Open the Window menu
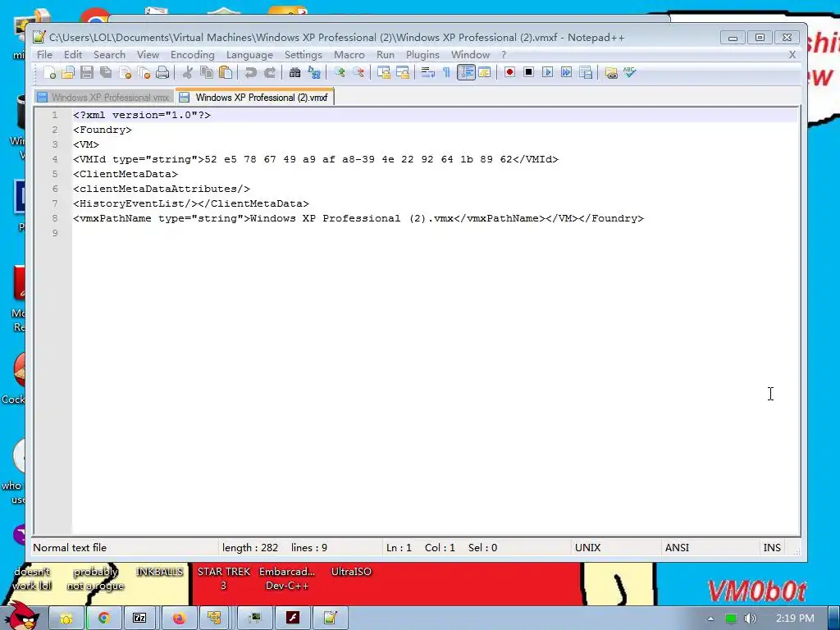Viewport: 840px width, 630px height. (470, 55)
